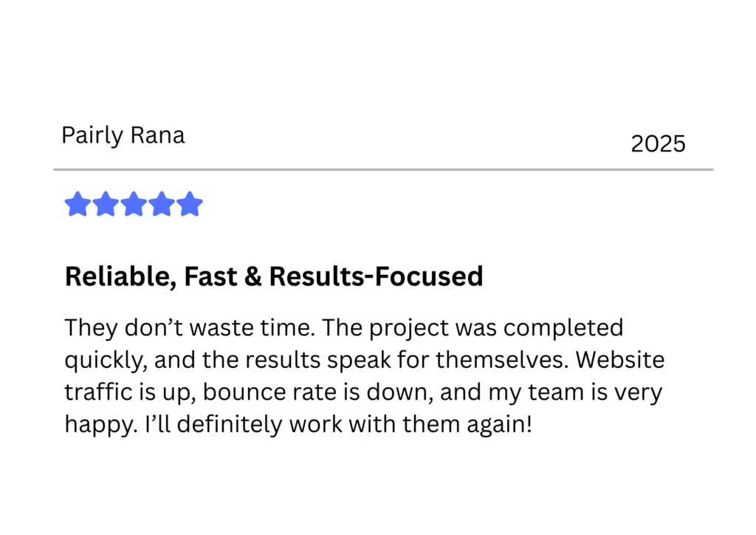Click the word happy in last line
756x535 pixels.
(101, 425)
